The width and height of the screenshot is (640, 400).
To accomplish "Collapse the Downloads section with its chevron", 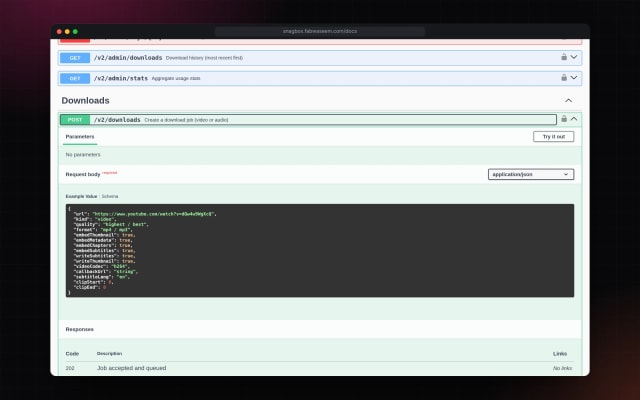I will [x=569, y=100].
